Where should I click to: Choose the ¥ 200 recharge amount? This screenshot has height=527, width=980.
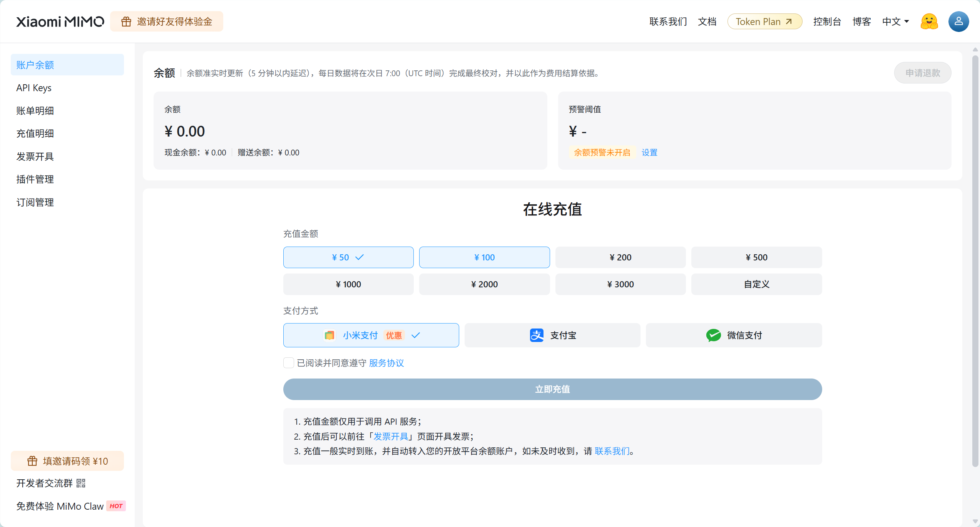[620, 257]
